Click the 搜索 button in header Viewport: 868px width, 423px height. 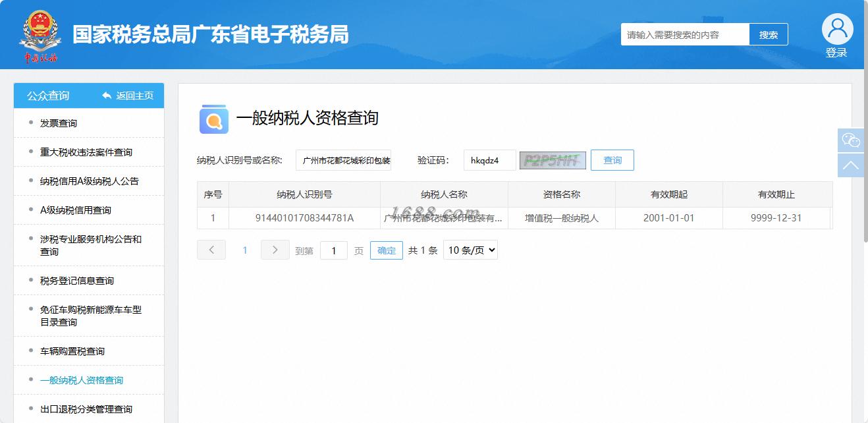coord(769,35)
